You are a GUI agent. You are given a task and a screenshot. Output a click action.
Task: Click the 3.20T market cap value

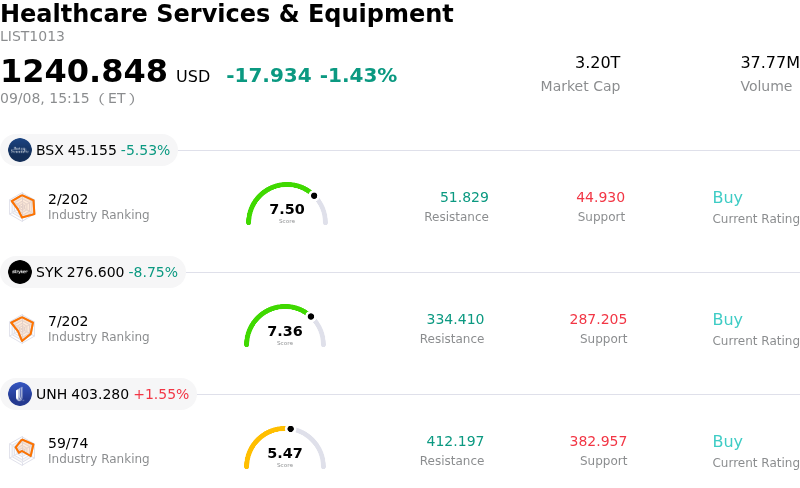pos(597,62)
